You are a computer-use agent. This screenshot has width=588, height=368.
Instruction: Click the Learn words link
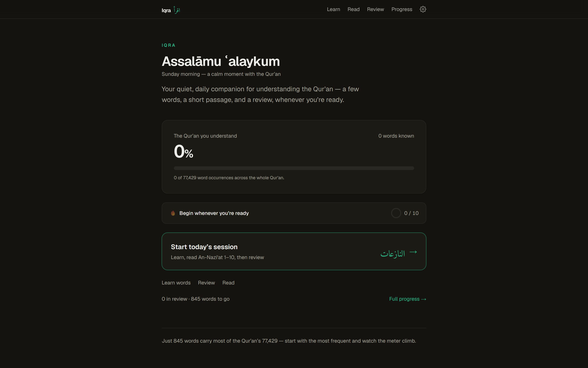coord(176,283)
